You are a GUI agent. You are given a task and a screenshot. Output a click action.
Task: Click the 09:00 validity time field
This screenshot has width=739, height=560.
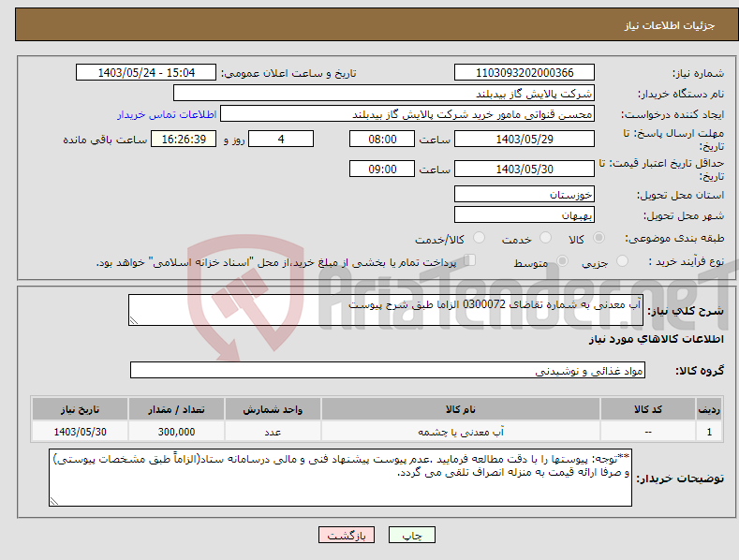coord(382,169)
